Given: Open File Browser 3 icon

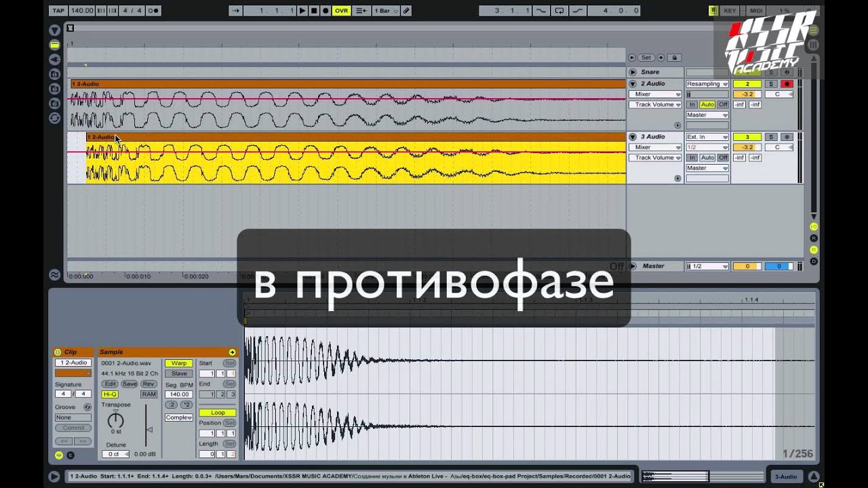Looking at the screenshot, I should tap(54, 104).
